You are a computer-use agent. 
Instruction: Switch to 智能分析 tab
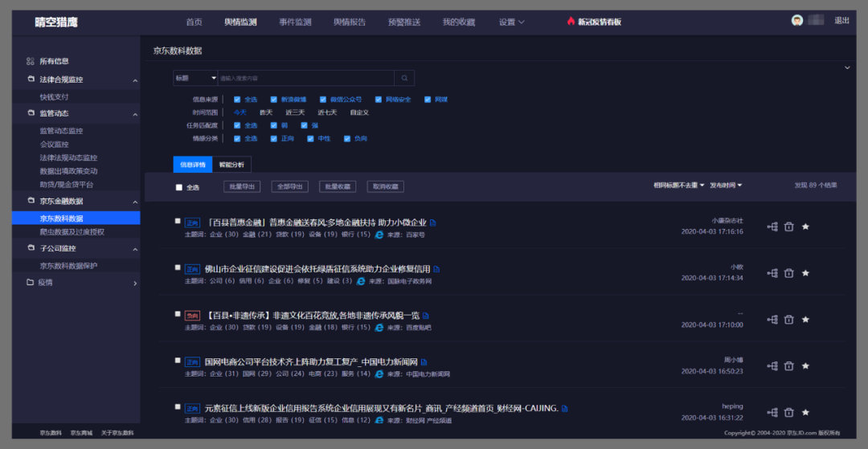[231, 165]
